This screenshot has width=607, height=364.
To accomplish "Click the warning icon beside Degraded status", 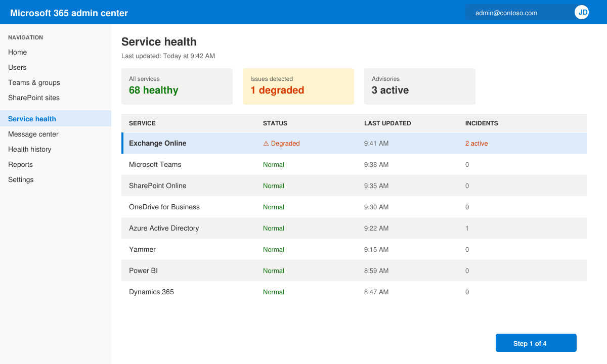I will pos(266,144).
